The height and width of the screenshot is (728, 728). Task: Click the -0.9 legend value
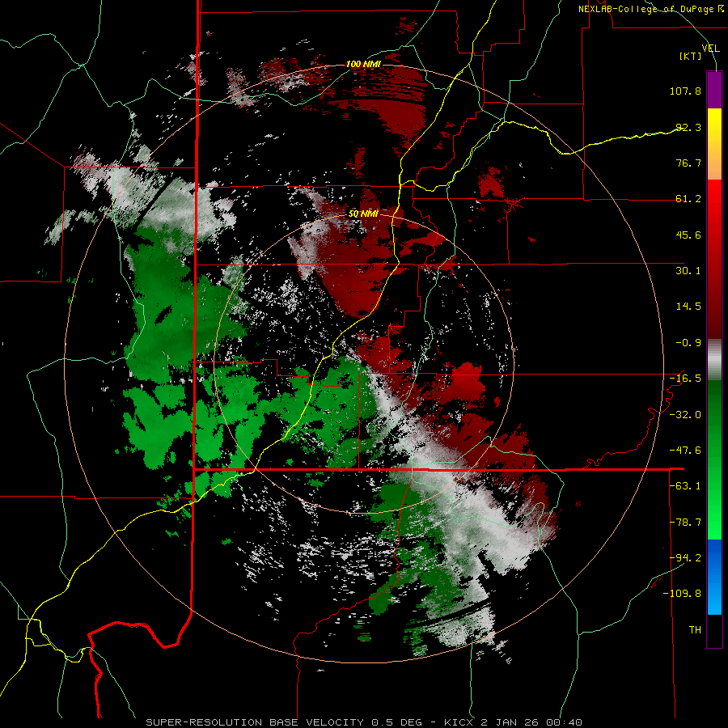point(688,343)
